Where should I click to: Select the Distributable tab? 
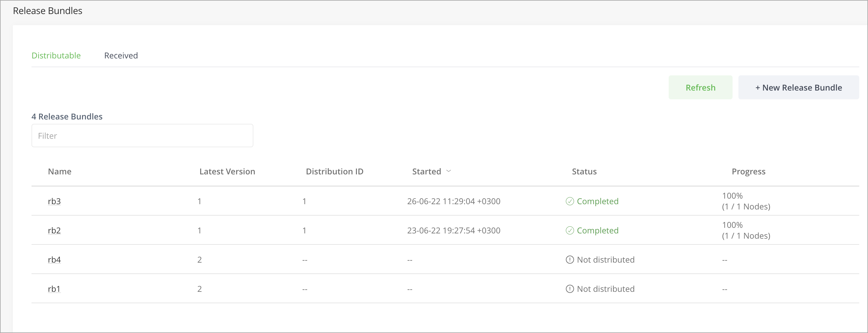click(56, 55)
